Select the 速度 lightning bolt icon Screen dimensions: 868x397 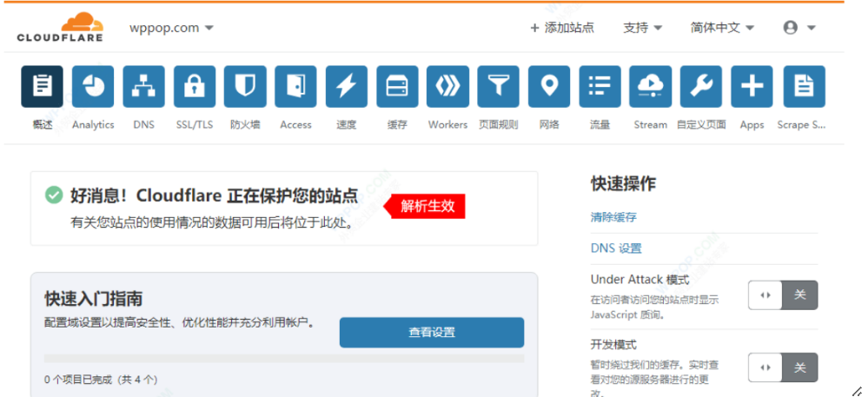click(347, 87)
